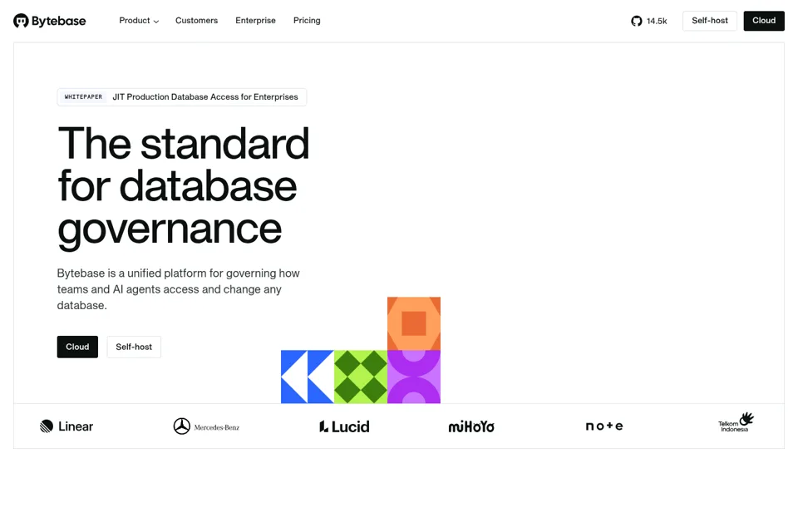Image resolution: width=798 pixels, height=532 pixels.
Task: Click the description starting 'Bytebase is a unified platform'
Action: [178, 289]
